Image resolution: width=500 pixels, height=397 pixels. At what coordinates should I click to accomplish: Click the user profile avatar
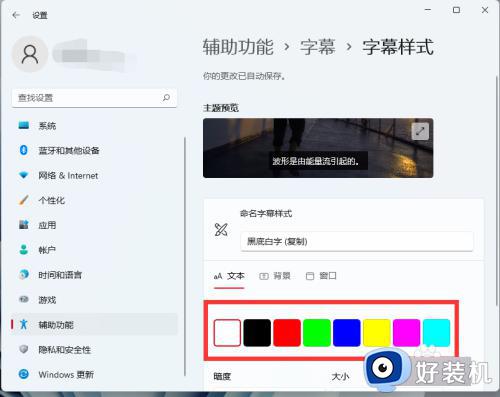[30, 54]
